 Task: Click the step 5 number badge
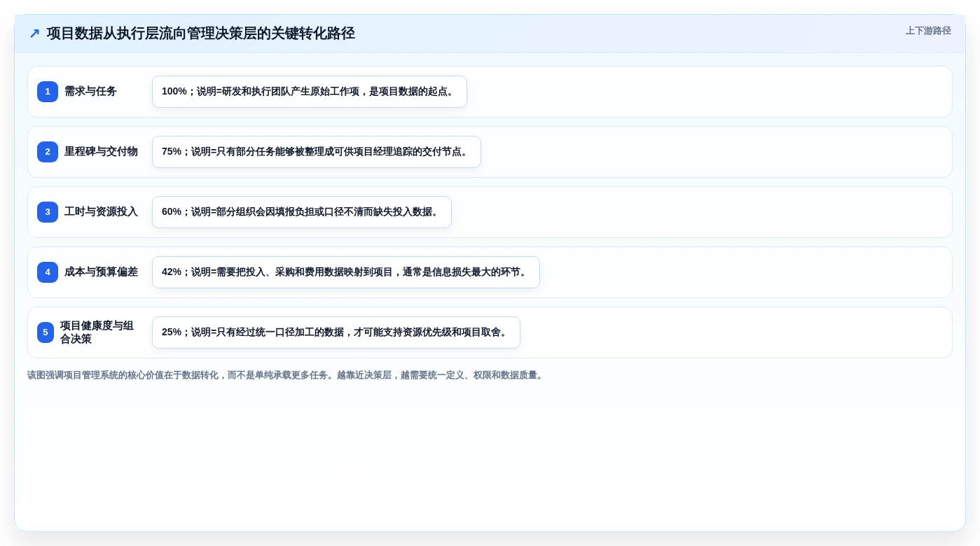pos(46,332)
